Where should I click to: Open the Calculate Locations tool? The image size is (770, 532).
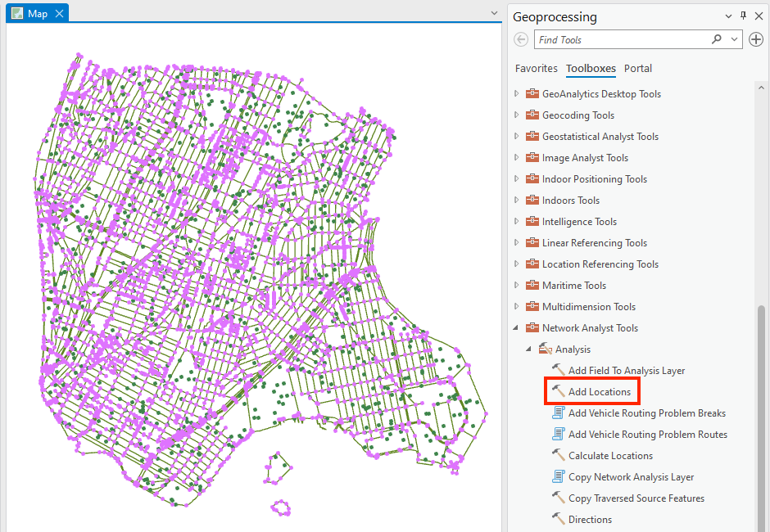[x=610, y=455]
